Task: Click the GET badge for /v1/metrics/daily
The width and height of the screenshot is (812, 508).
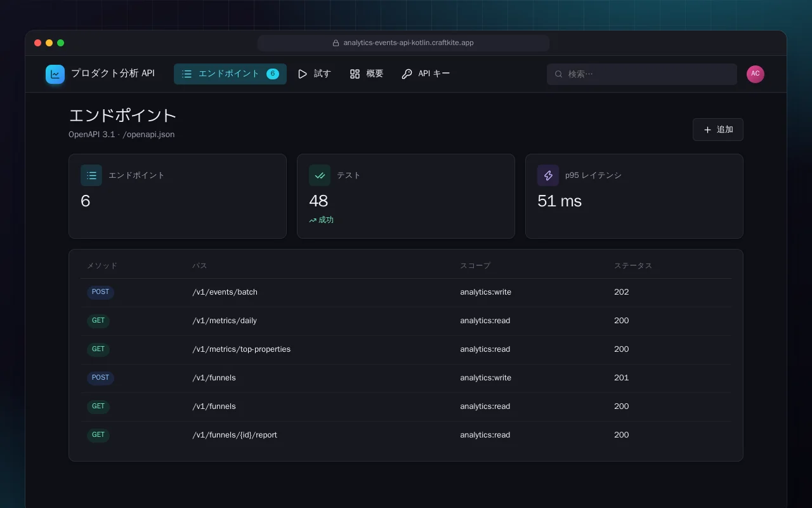Action: [x=98, y=321]
